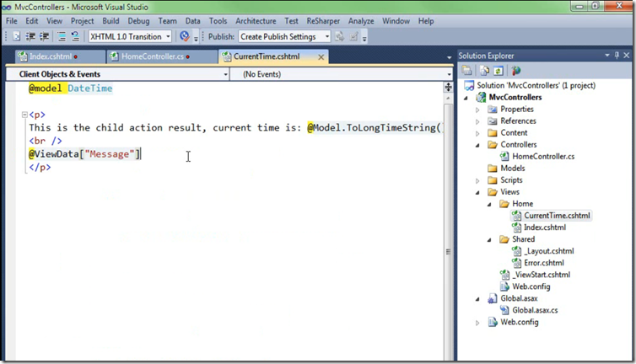Collapse the <p> code region
Image resolution: width=636 pixels, height=364 pixels.
(x=24, y=115)
